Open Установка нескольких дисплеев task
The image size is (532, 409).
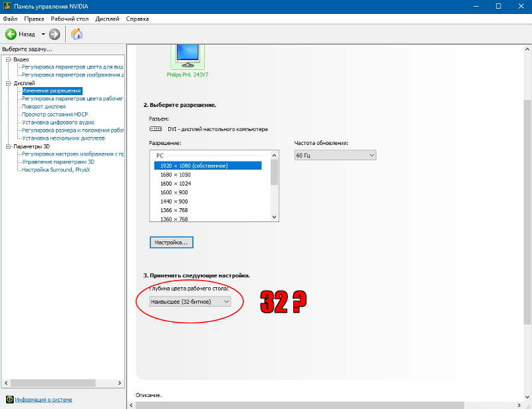tap(63, 138)
